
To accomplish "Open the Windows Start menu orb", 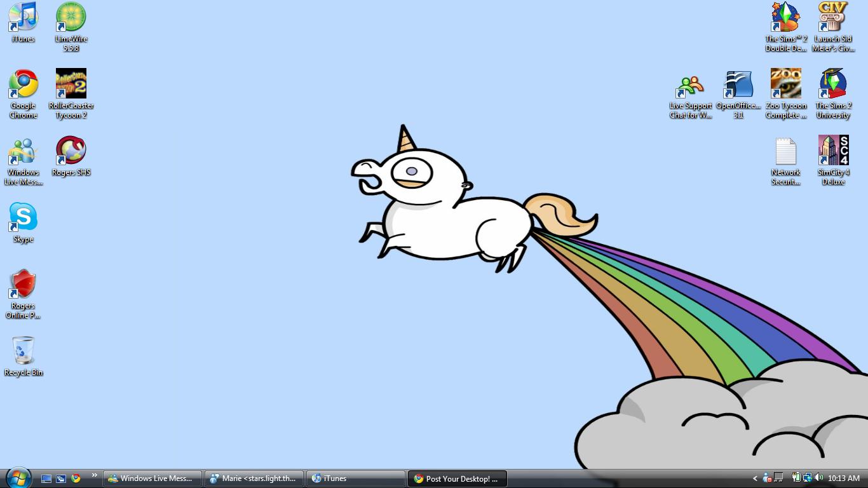I will [x=18, y=478].
